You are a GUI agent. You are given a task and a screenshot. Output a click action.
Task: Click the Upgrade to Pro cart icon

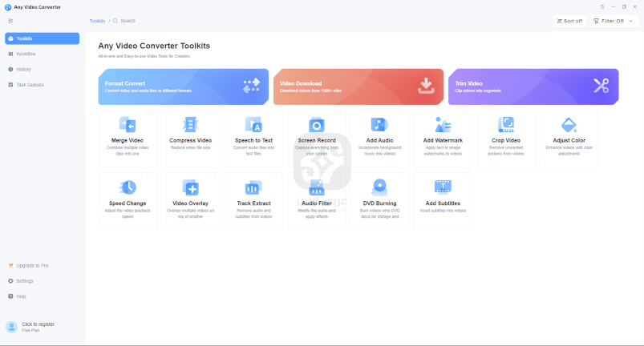(10, 265)
